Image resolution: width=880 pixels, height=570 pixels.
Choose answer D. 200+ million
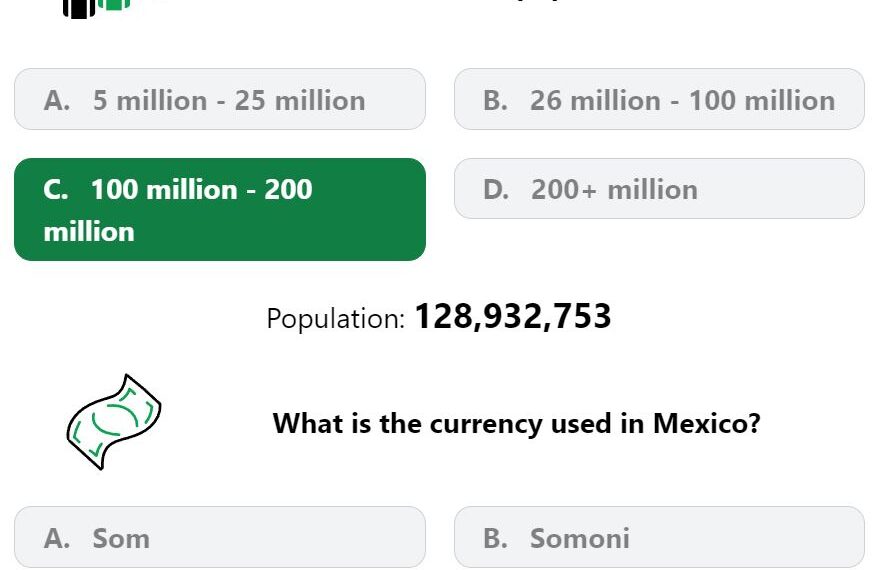[x=659, y=189]
